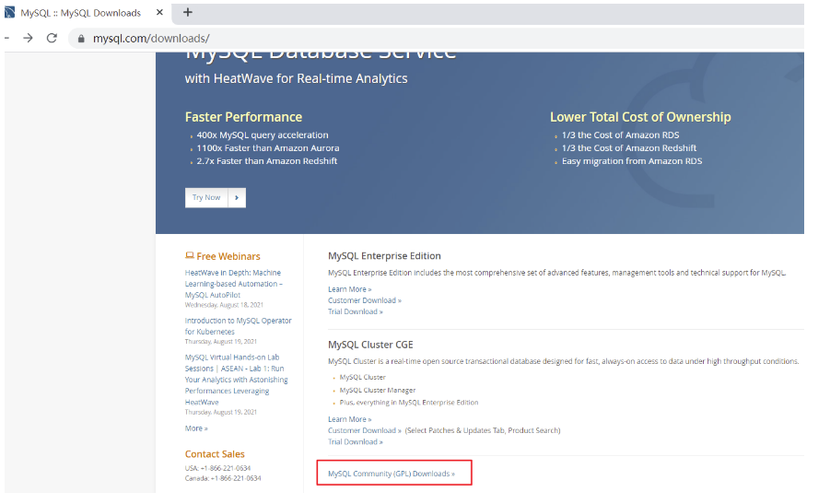Viewport: 830px width, 504px height.
Task: Click 'Wednesday, August 18, 2021' date text
Action: (224, 305)
